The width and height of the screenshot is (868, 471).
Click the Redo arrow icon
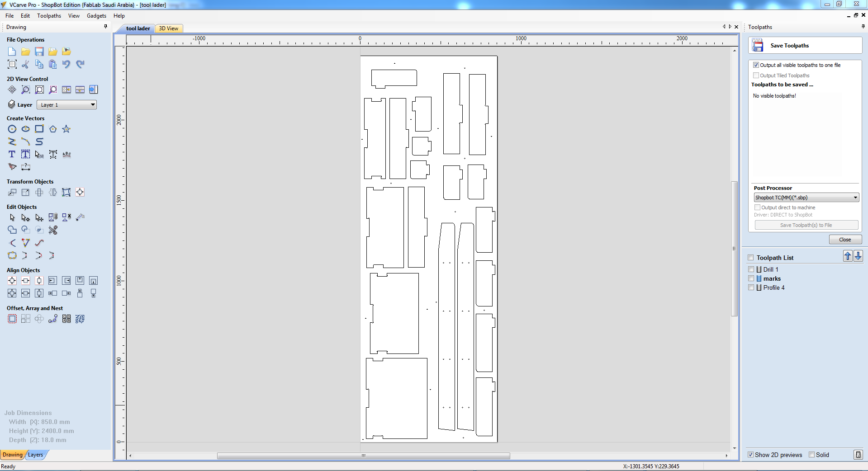(x=80, y=64)
